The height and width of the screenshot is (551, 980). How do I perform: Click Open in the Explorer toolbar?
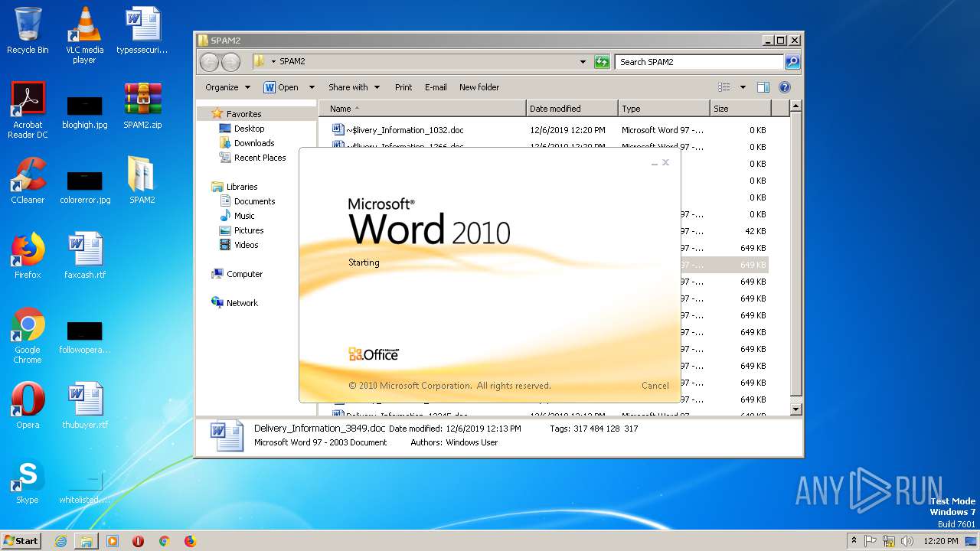[281, 87]
